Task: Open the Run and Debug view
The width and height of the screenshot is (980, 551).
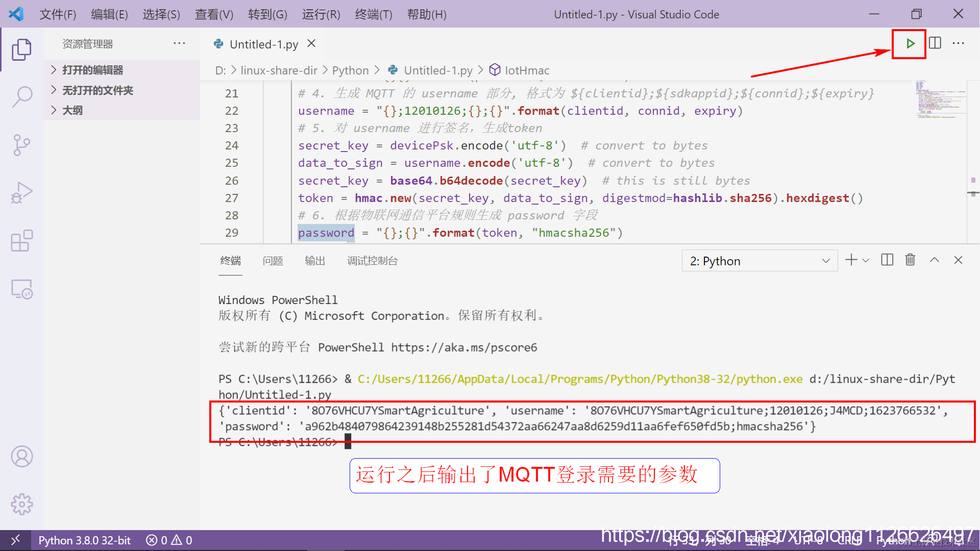Action: 21,193
